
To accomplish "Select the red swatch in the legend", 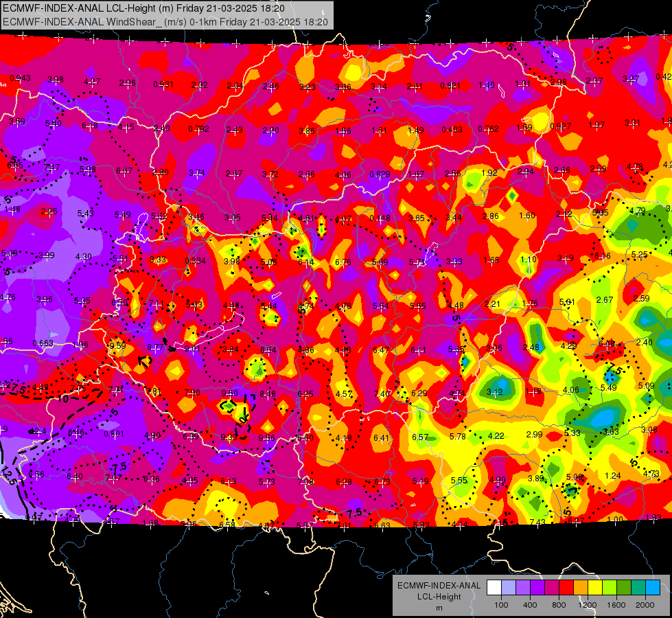I will point(566,588).
